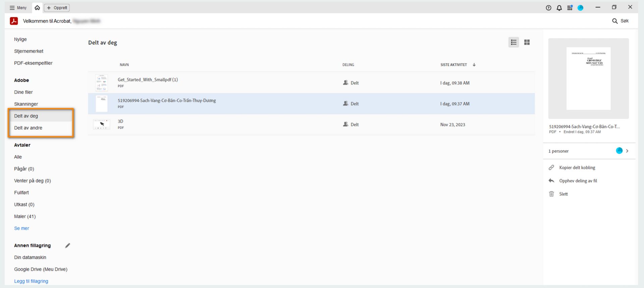
Task: Click the Slett text label
Action: coord(563,194)
